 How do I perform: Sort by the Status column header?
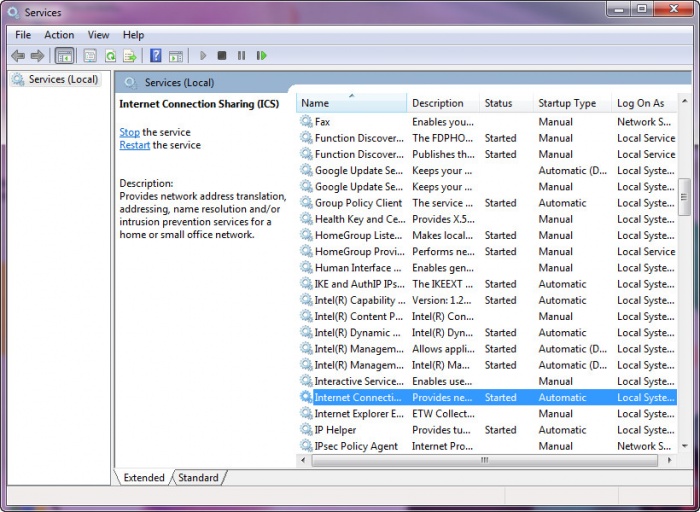coord(498,103)
